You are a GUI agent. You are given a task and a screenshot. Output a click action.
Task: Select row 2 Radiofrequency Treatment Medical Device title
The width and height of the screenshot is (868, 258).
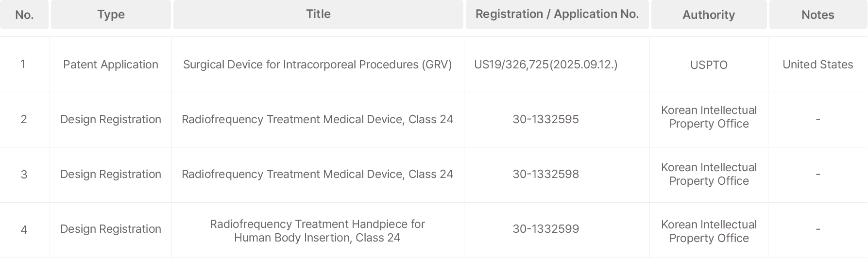318,119
